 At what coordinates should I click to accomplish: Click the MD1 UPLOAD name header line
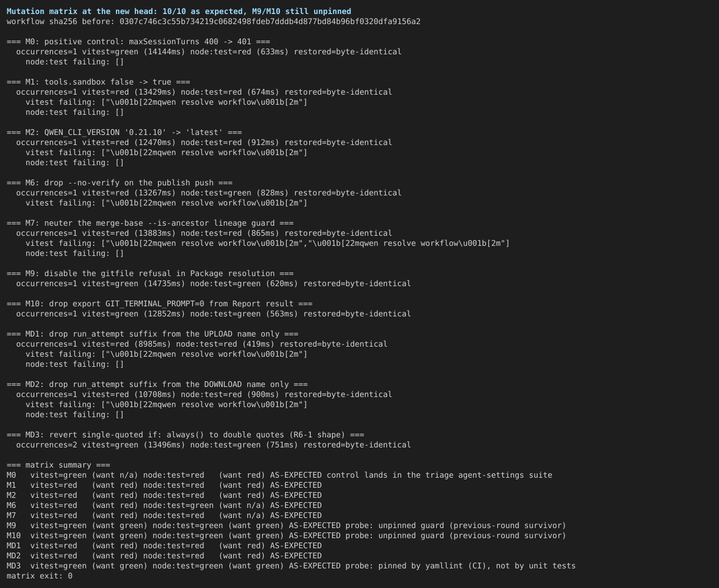click(152, 334)
